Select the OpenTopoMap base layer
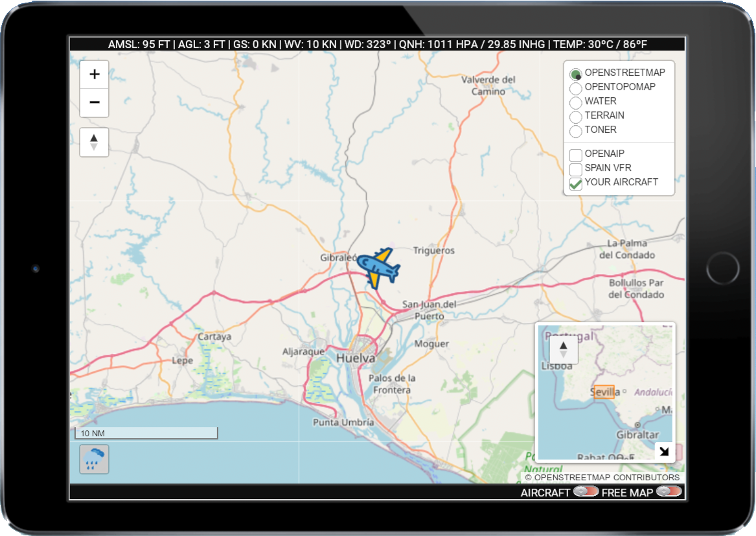Viewport: 756px width, 536px height. 575,88
